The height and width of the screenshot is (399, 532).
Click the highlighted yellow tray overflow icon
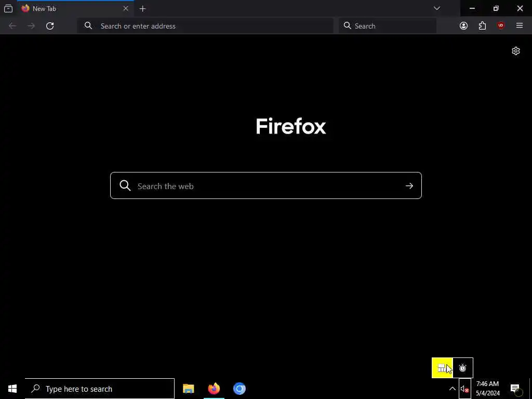click(x=442, y=368)
